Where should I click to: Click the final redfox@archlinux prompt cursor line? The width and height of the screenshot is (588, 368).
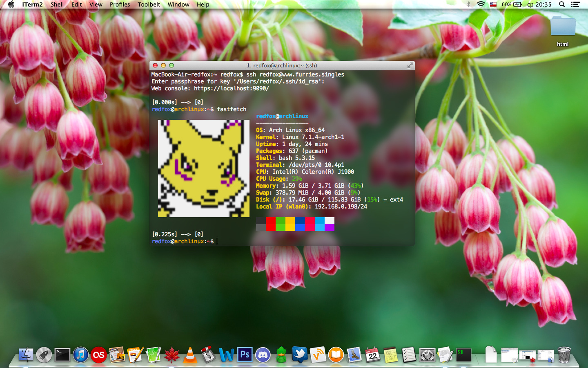click(x=185, y=241)
